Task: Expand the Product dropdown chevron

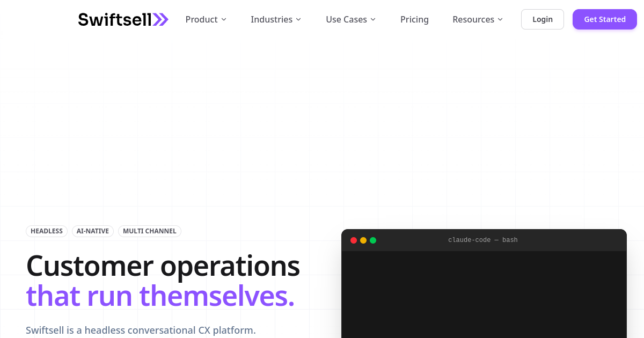Action: 224,19
